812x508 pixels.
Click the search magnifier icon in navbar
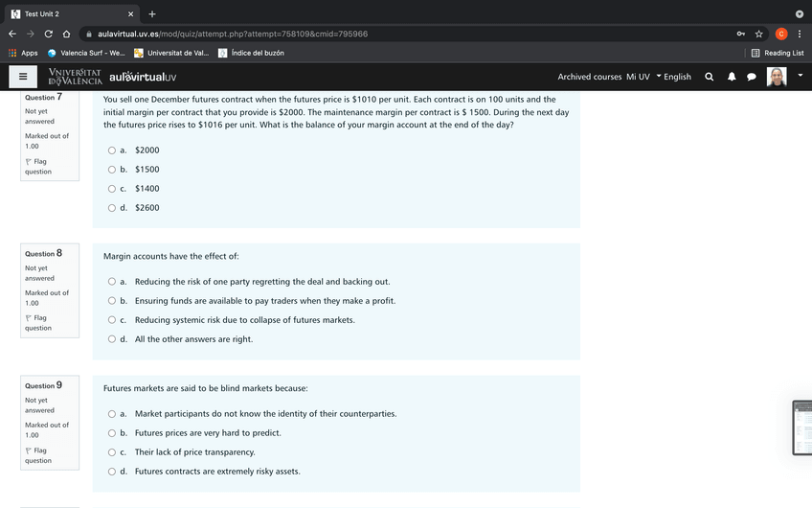pos(710,77)
